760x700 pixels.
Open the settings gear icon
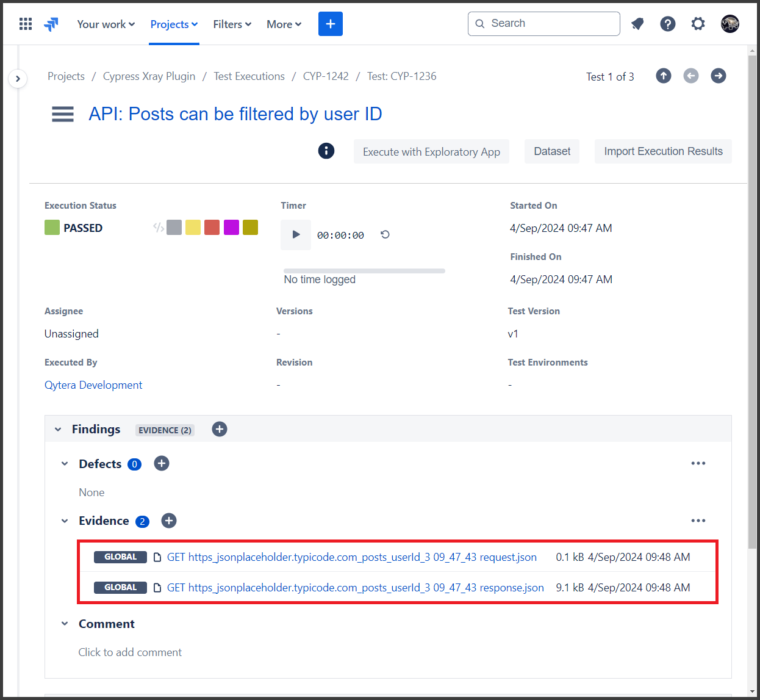(x=698, y=24)
